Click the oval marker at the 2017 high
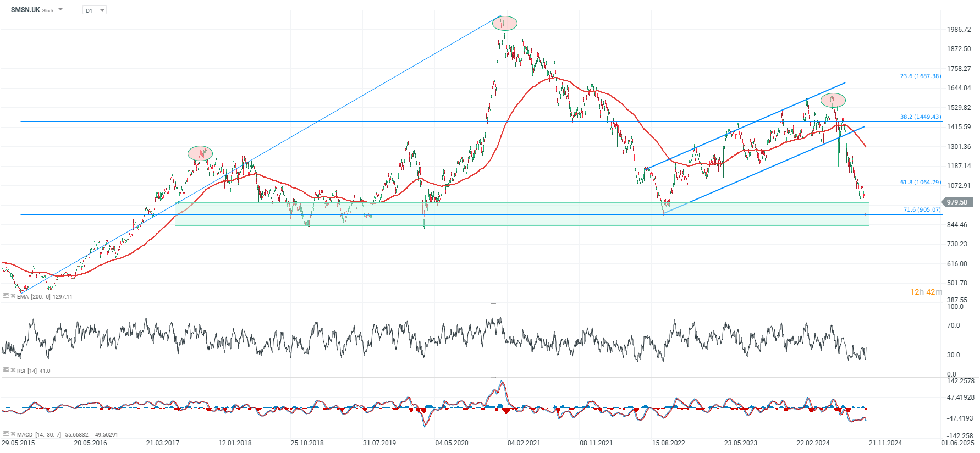 (x=200, y=153)
